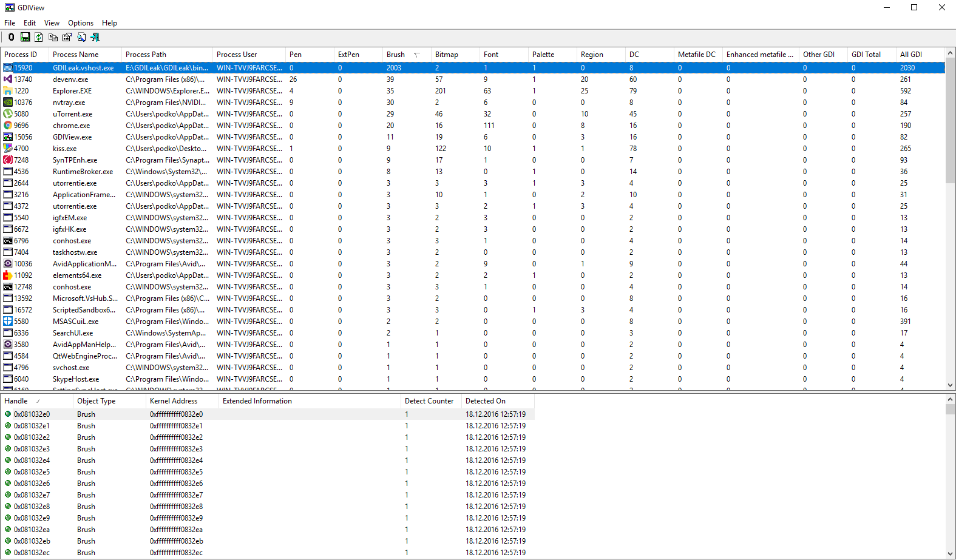956x560 pixels.
Task: Click scroll-up arrow of handle list scrollbar
Action: (950, 399)
